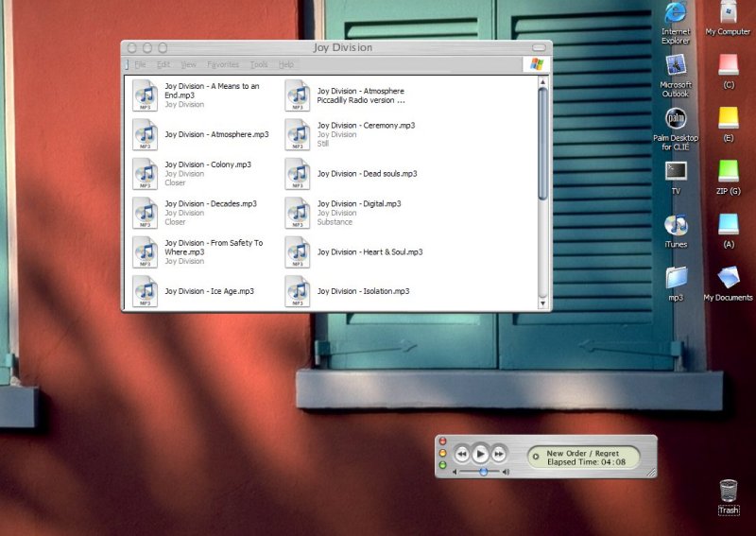
Task: Click the scroll down arrow in Joy Division window
Action: coord(542,303)
